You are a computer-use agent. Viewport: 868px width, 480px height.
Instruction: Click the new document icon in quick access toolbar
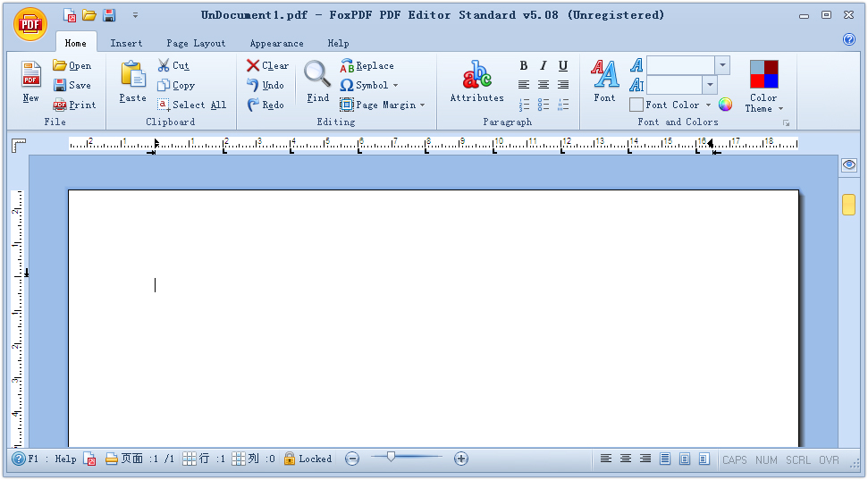71,15
